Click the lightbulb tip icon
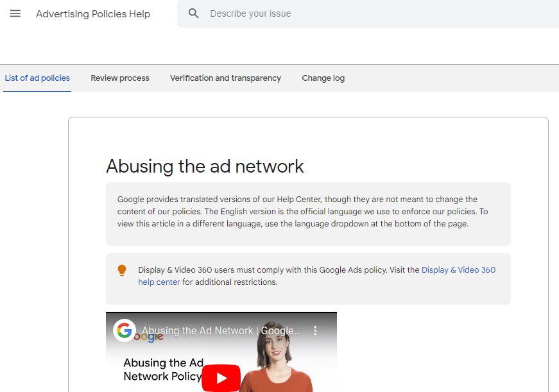Screen dimensions: 559x392 [x=122, y=271]
